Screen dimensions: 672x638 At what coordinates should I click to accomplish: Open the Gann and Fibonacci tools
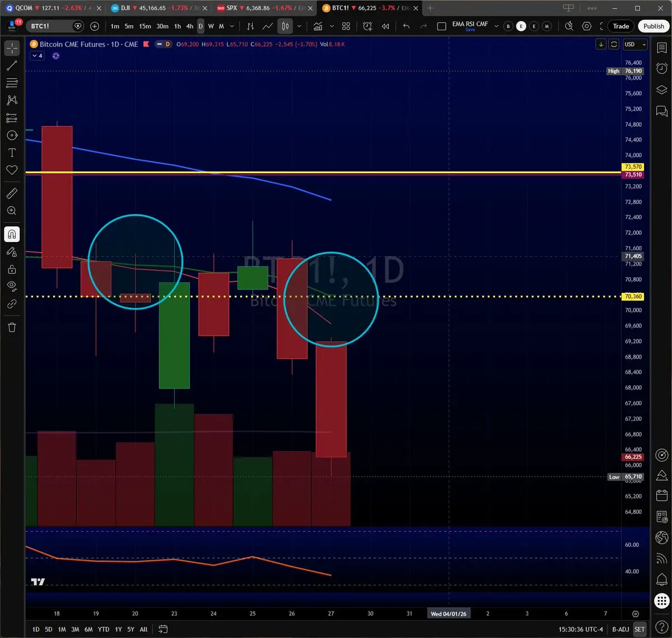click(x=12, y=83)
